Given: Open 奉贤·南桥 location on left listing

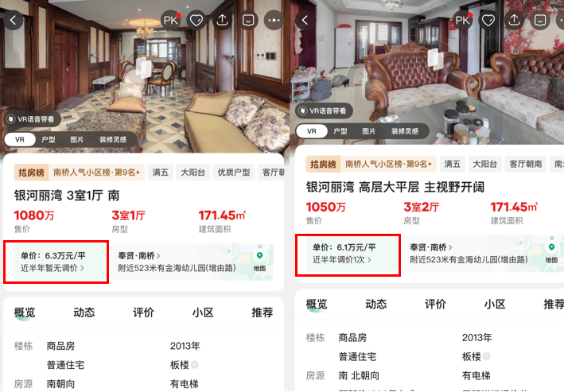Looking at the screenshot, I should coord(139,256).
